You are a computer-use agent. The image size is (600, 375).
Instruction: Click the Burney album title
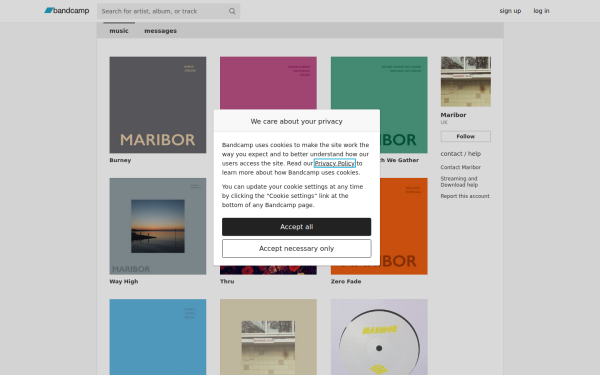pyautogui.click(x=120, y=160)
